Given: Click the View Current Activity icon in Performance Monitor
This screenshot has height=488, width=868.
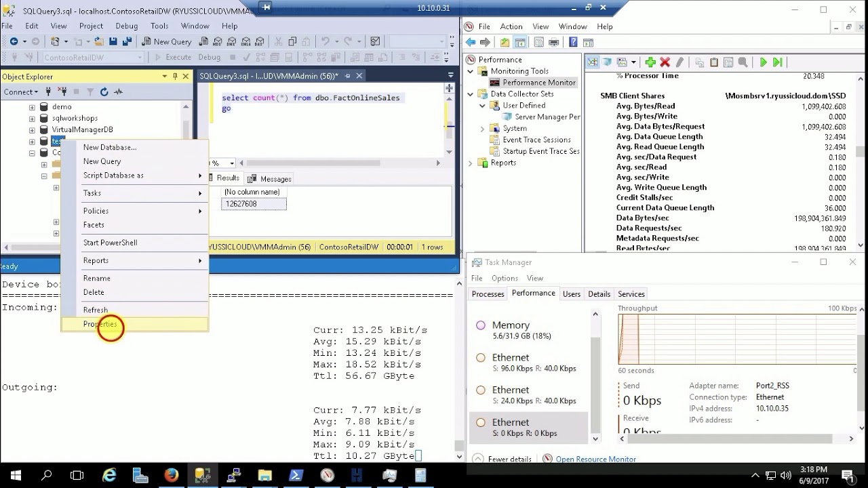Looking at the screenshot, I should 593,62.
